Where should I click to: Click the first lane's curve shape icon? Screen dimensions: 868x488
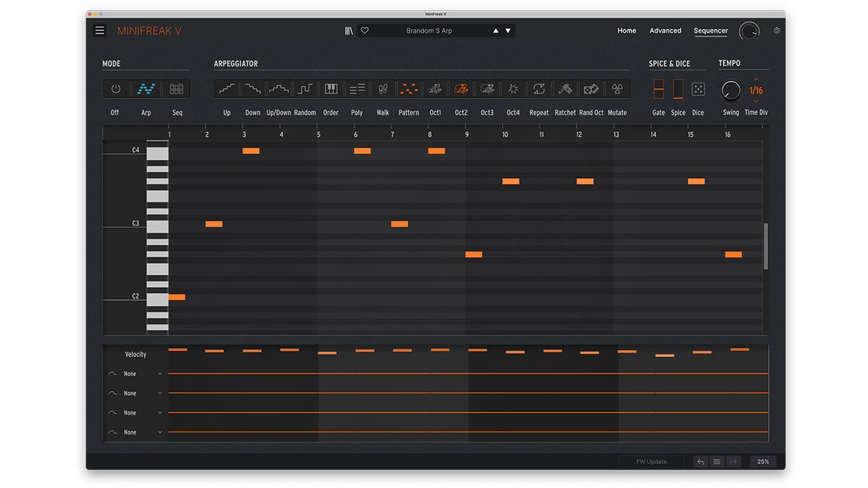point(112,374)
